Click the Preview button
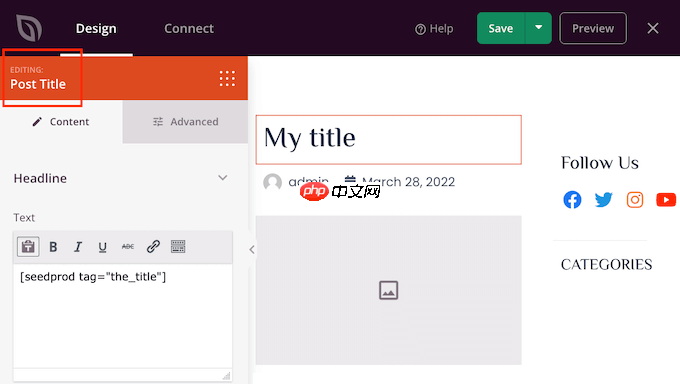The width and height of the screenshot is (680, 384). [593, 28]
